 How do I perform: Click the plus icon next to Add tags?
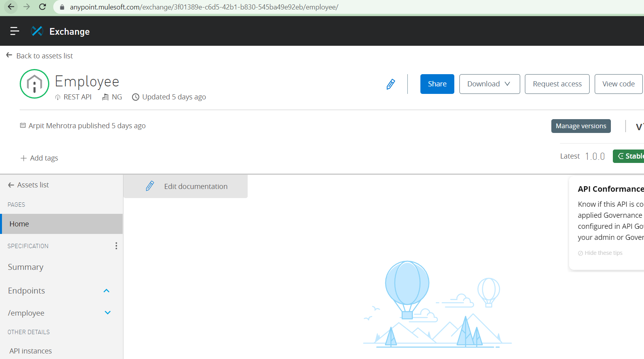point(24,158)
